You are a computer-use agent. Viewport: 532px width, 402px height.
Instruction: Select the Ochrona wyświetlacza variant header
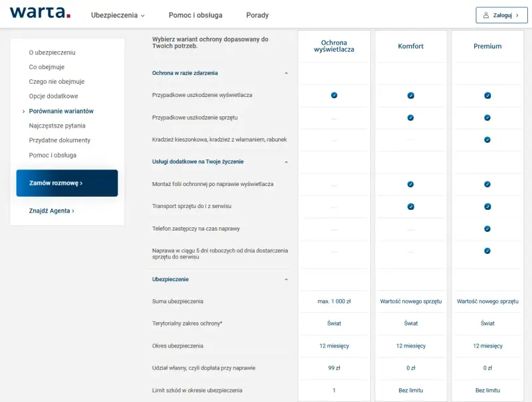pos(334,46)
